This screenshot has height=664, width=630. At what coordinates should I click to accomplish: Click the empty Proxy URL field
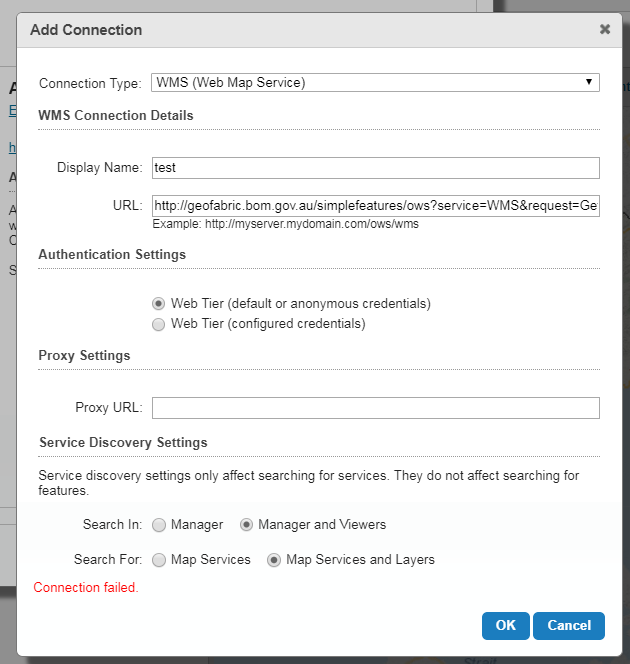tap(376, 408)
